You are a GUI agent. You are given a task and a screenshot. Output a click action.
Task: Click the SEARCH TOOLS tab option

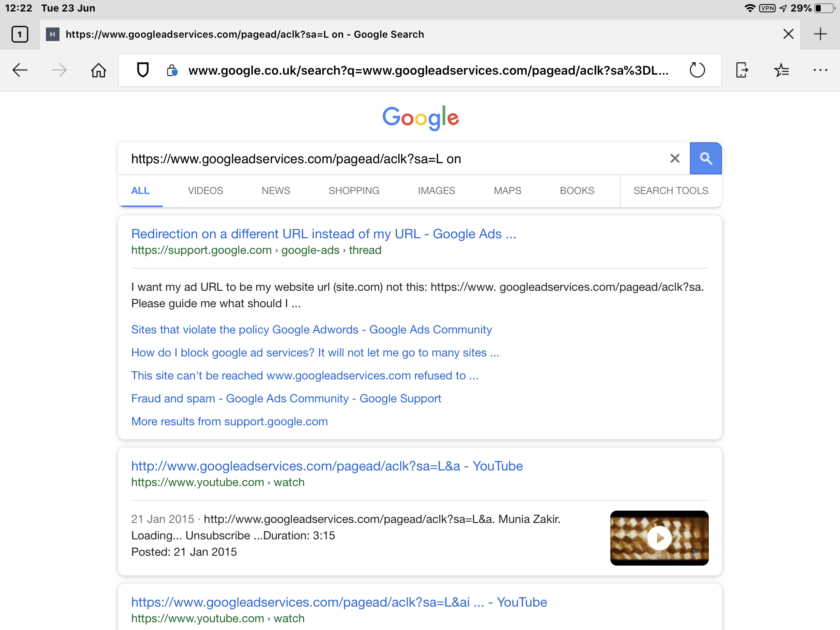(670, 191)
